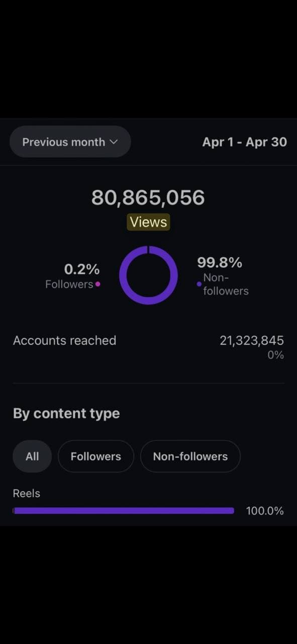
Task: Tap the 21,323,845 accounts reached number
Action: 252,341
